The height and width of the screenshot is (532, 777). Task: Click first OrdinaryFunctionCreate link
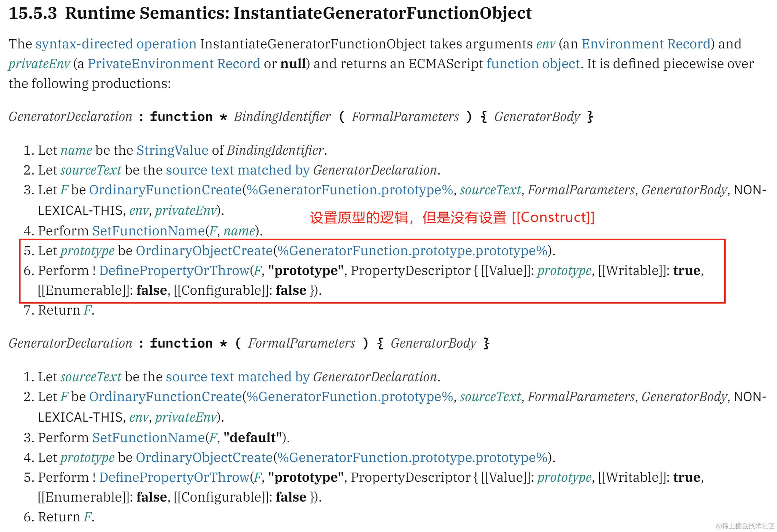(165, 190)
